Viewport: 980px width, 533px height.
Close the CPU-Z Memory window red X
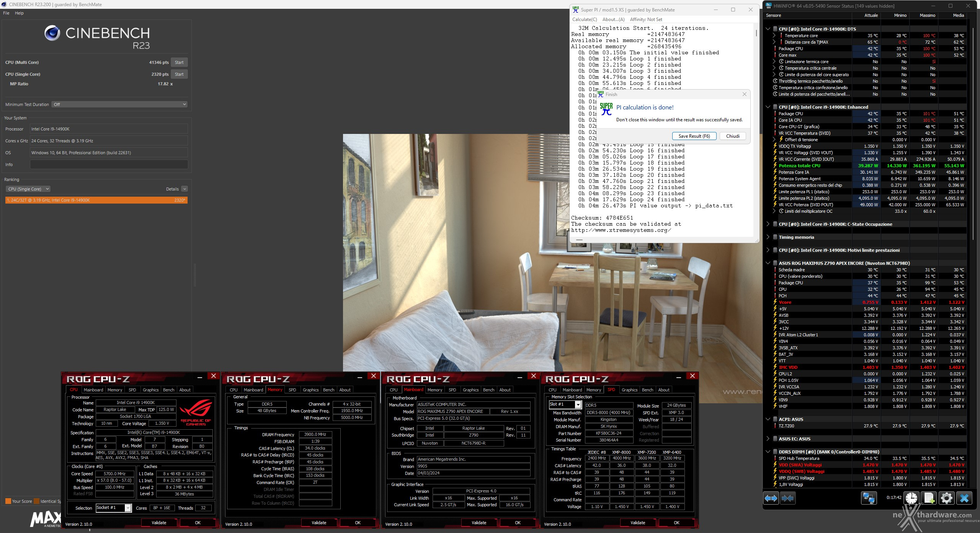(x=374, y=376)
